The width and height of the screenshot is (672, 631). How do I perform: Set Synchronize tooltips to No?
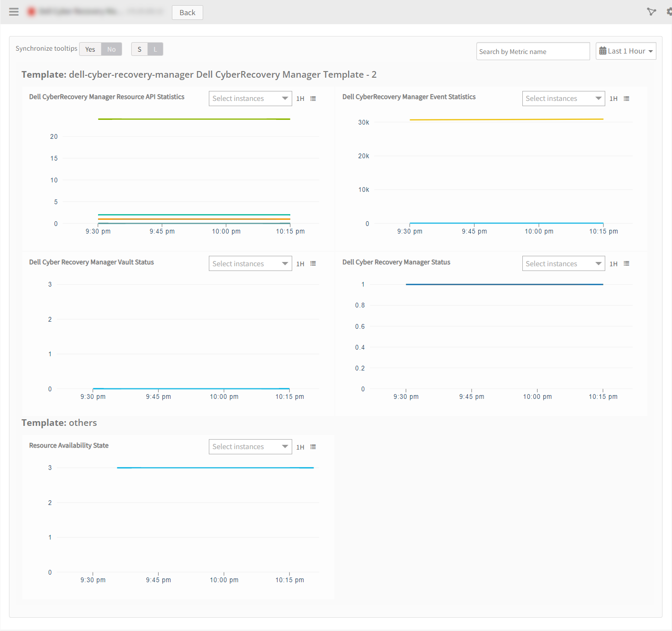(111, 49)
